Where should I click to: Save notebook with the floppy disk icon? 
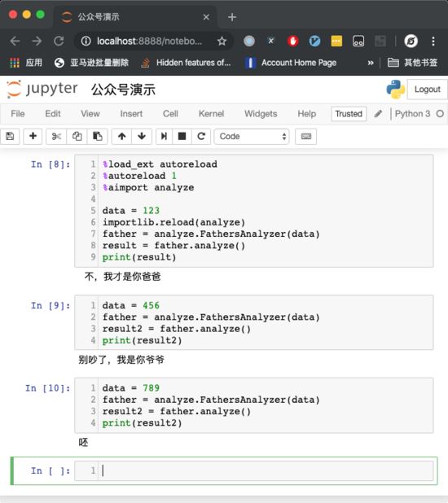pyautogui.click(x=10, y=137)
